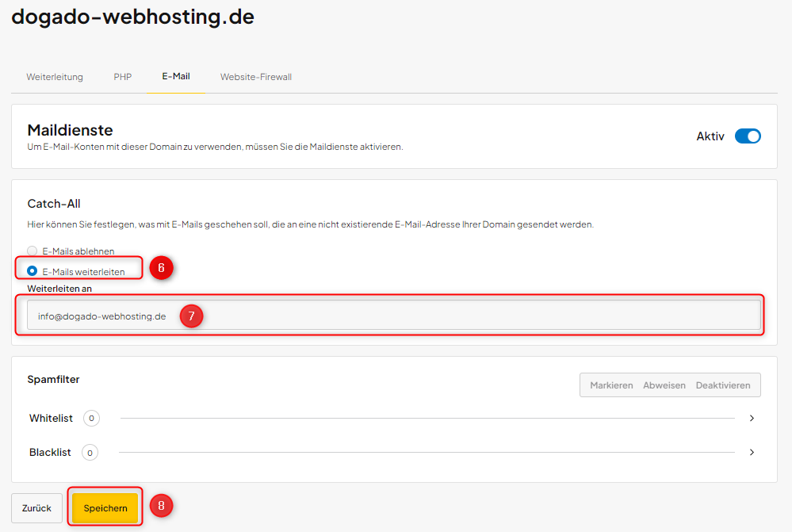
Task: Click the Whitelist count badge
Action: click(x=91, y=419)
